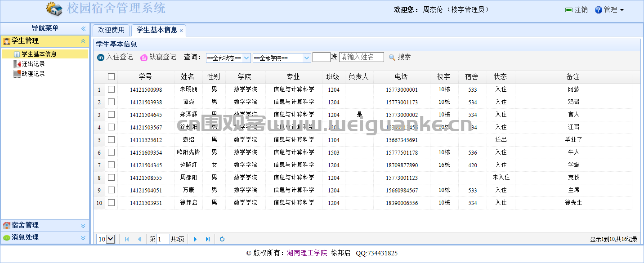Check the row for 欧阳先锋
The width and height of the screenshot is (644, 263).
coord(111,152)
